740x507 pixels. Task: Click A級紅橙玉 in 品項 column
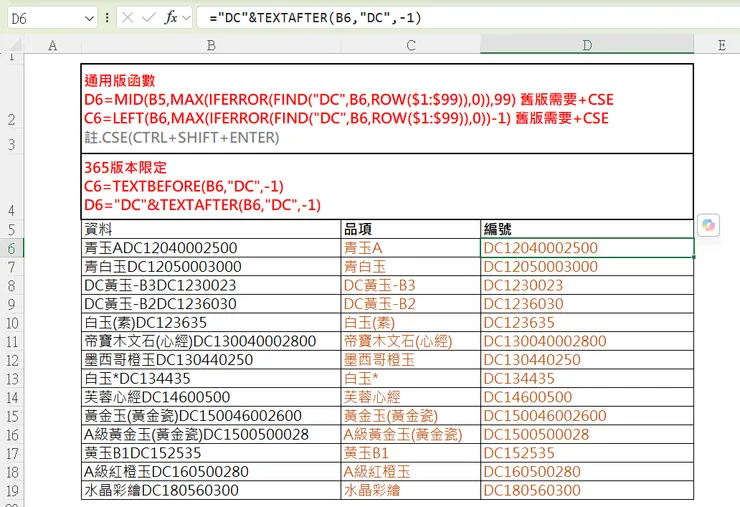click(411, 472)
